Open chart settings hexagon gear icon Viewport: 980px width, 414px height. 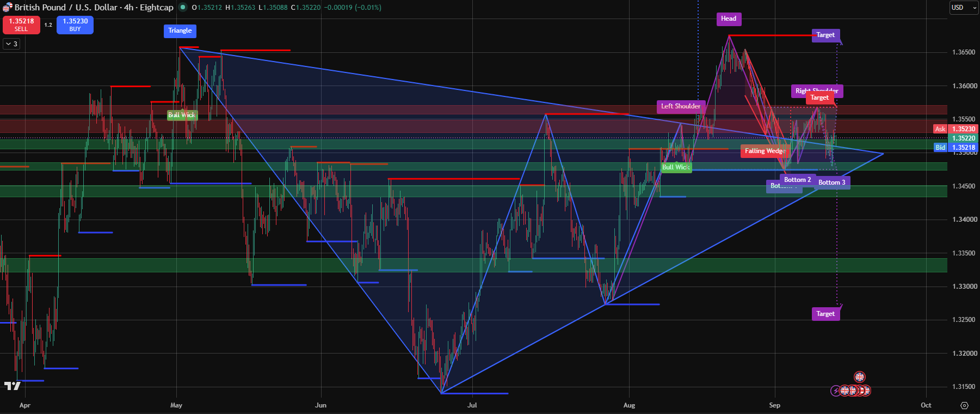click(x=965, y=405)
